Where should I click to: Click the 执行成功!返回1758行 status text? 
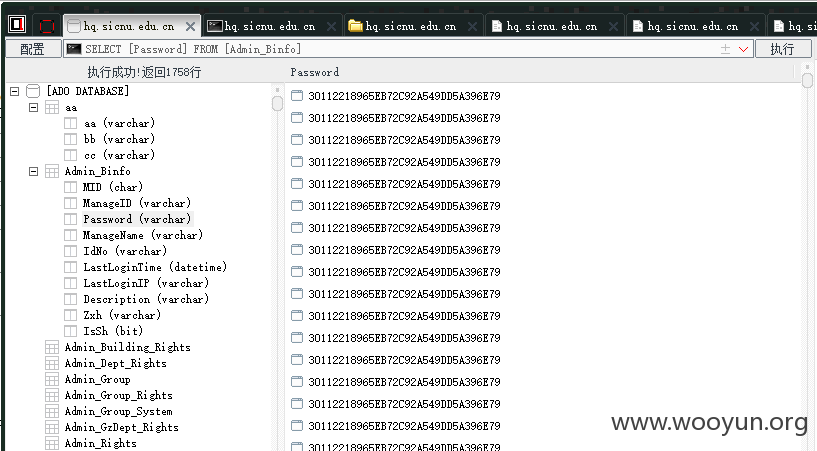(144, 72)
